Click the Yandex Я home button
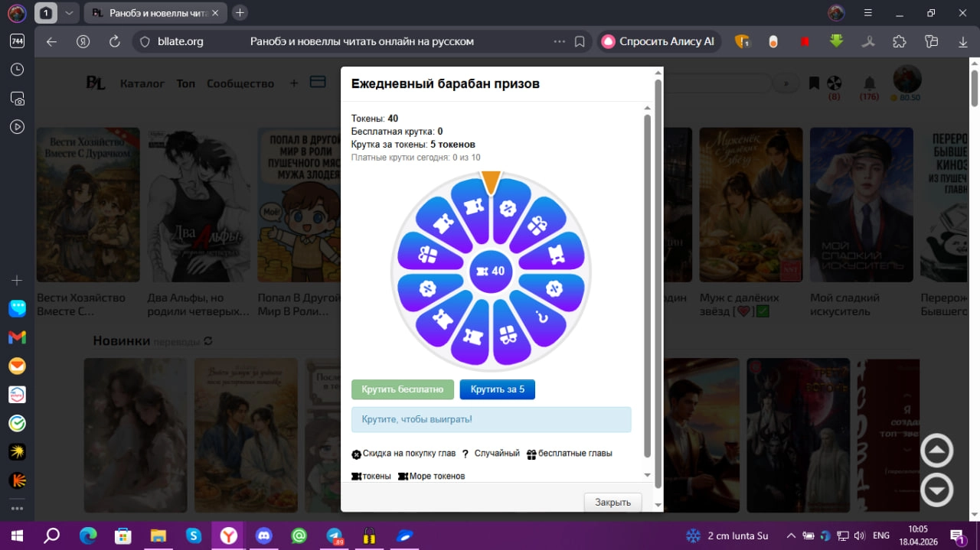The height and width of the screenshot is (550, 980). click(x=84, y=41)
